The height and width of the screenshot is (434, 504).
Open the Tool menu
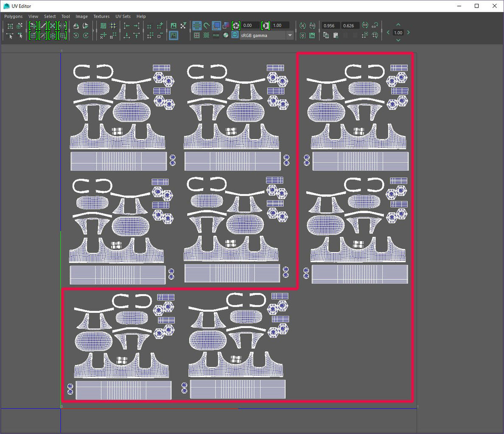[x=66, y=17]
